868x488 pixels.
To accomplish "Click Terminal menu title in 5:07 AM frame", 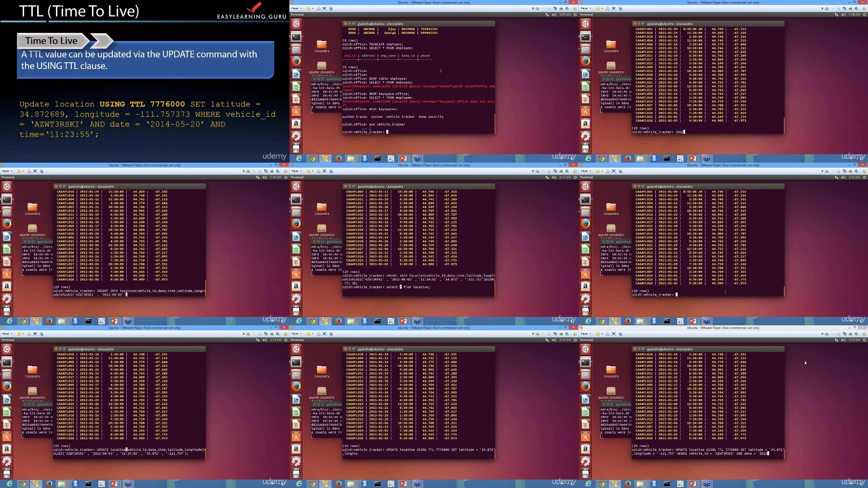I will coord(297,14).
